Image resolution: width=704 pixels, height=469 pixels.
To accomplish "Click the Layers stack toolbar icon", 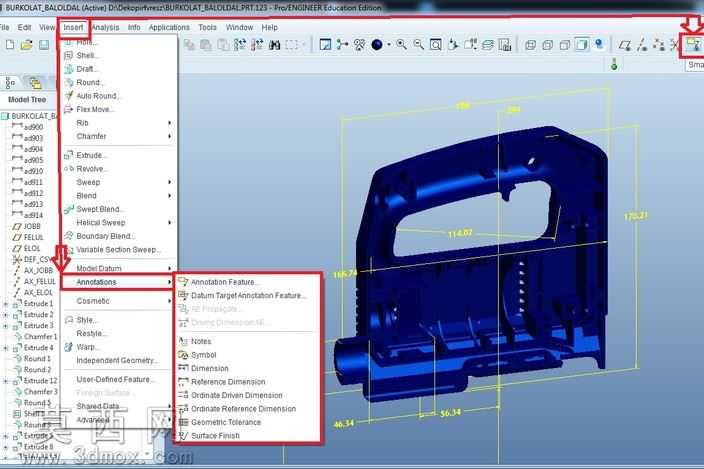I will (x=488, y=45).
